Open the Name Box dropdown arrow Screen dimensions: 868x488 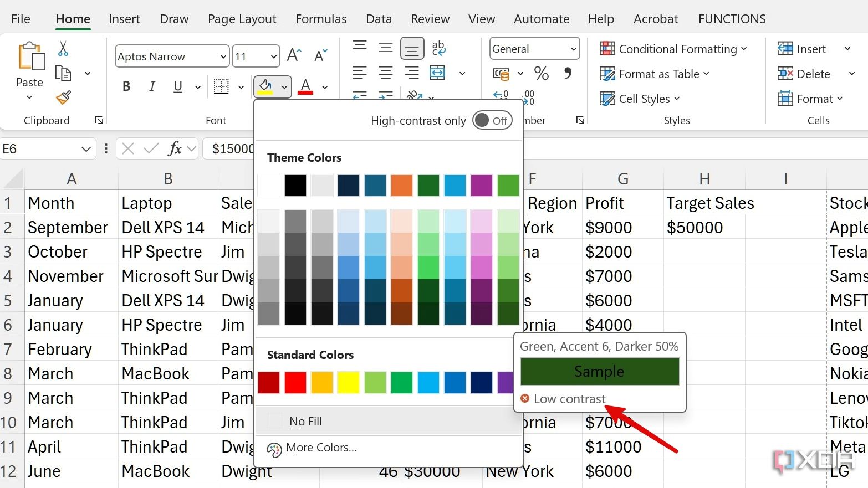(85, 149)
